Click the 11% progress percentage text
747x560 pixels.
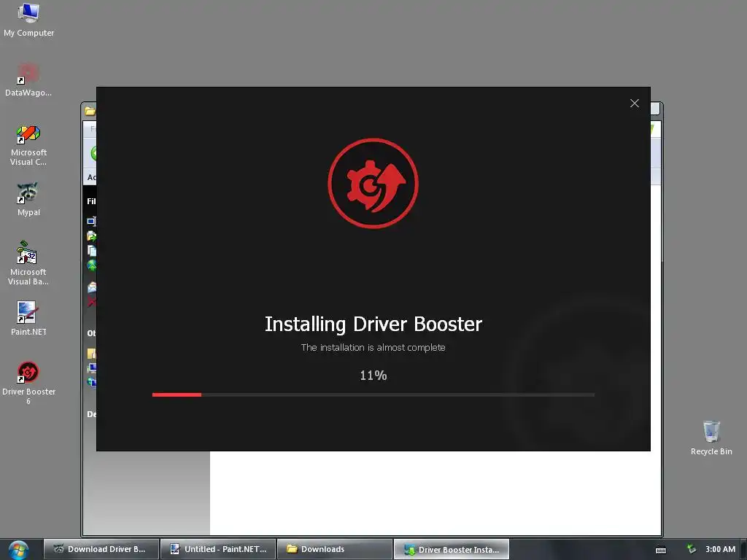(373, 376)
